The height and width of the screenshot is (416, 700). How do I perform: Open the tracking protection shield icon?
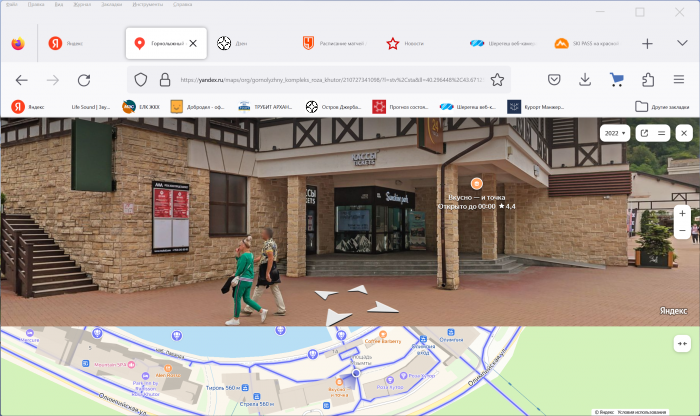pos(141,80)
